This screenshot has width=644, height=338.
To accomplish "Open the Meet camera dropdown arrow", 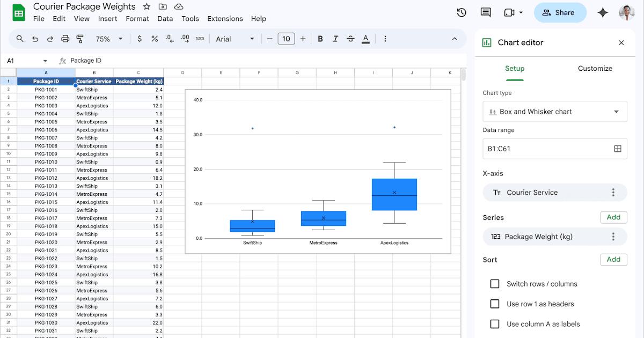I will pyautogui.click(x=521, y=12).
